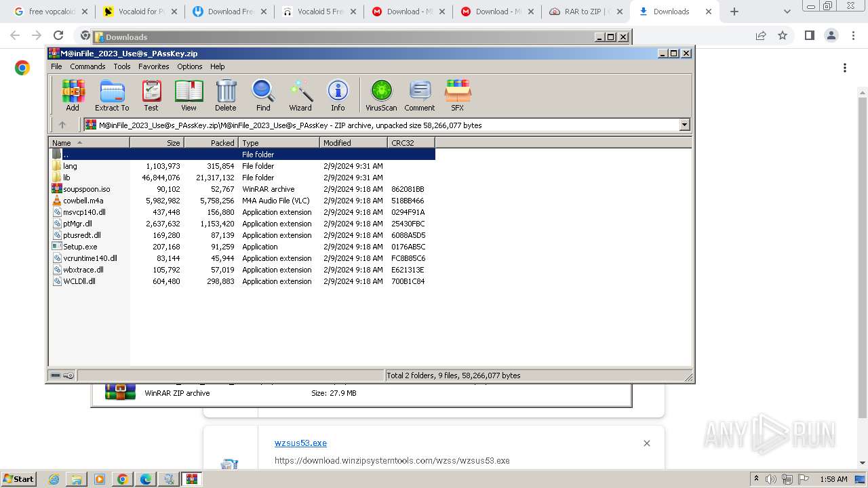
Task: Click the key password icon in status bar
Action: (x=68, y=375)
